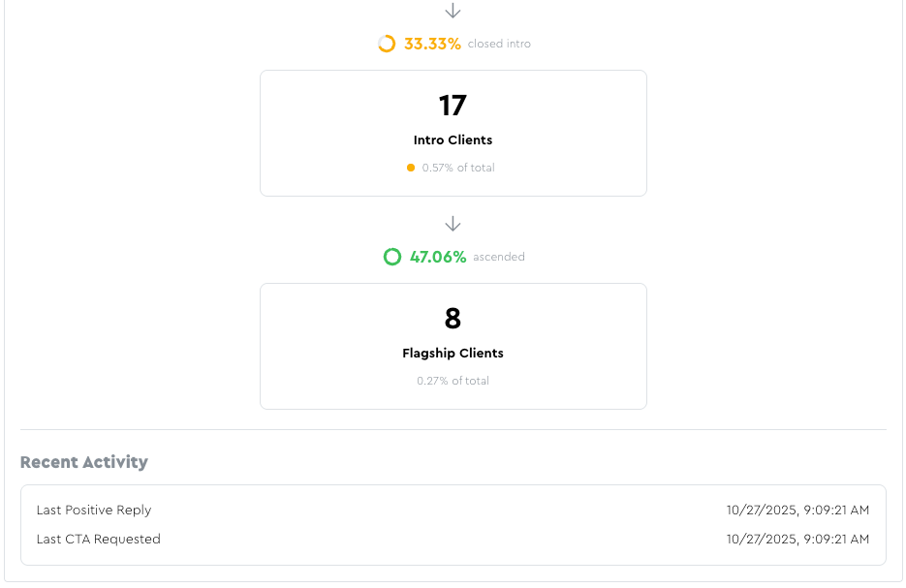
Task: Click the down arrow above Flagship Clients
Action: [x=453, y=224]
